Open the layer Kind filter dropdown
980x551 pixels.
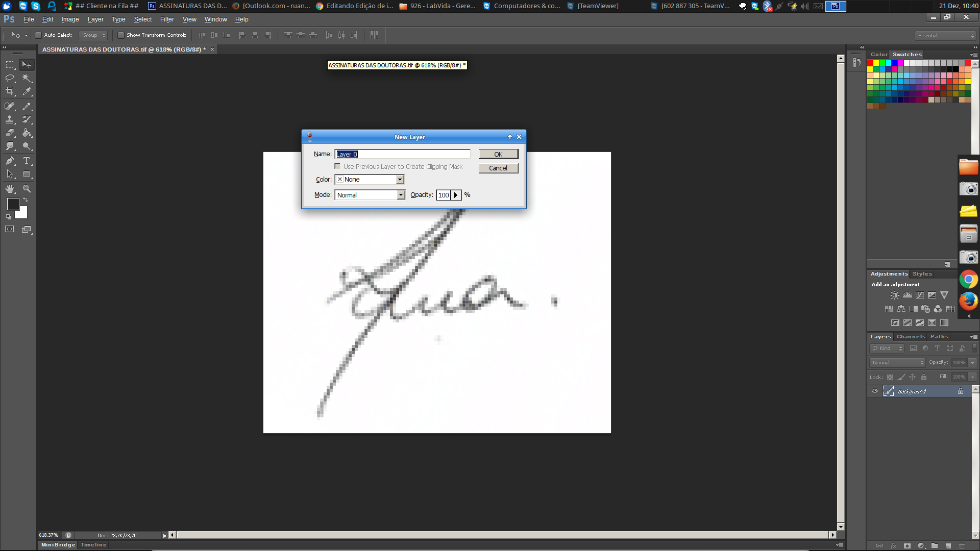pyautogui.click(x=887, y=348)
